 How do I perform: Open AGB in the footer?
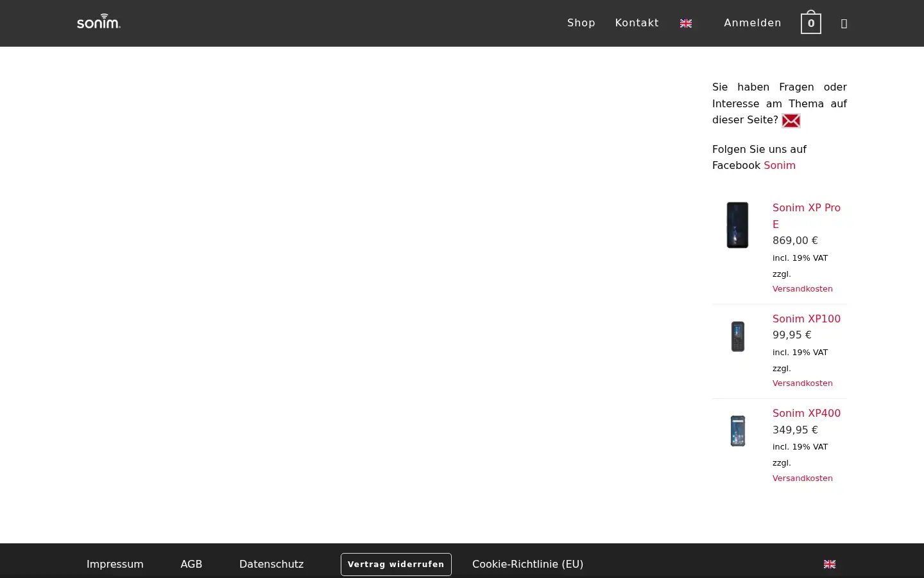191,565
